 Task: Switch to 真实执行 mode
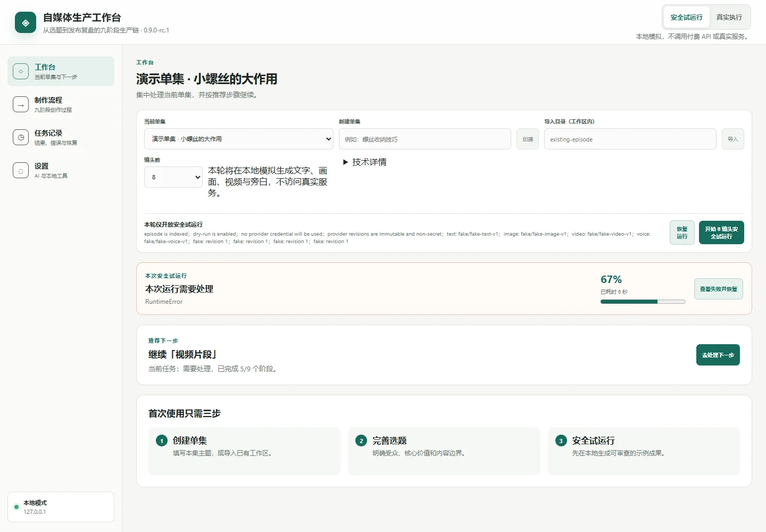(x=729, y=18)
